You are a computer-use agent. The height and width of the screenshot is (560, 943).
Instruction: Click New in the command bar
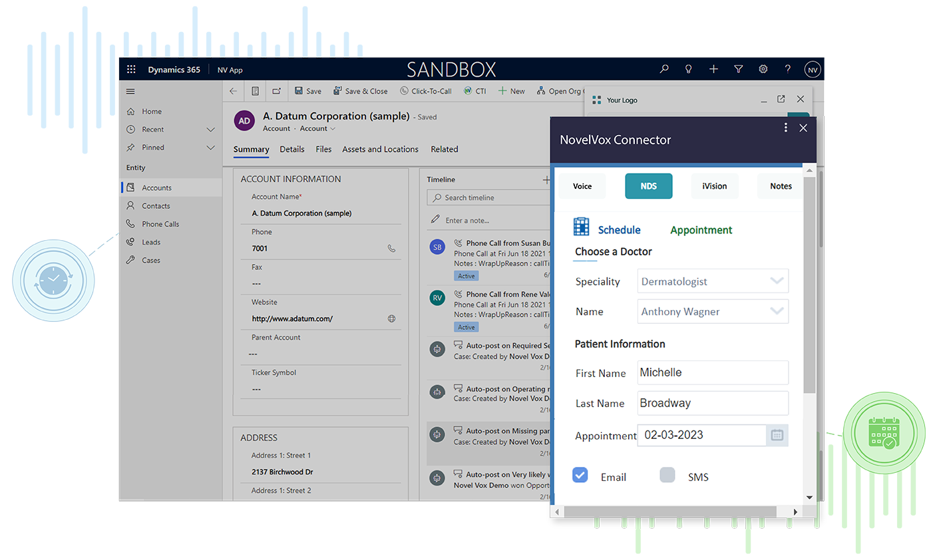(511, 92)
